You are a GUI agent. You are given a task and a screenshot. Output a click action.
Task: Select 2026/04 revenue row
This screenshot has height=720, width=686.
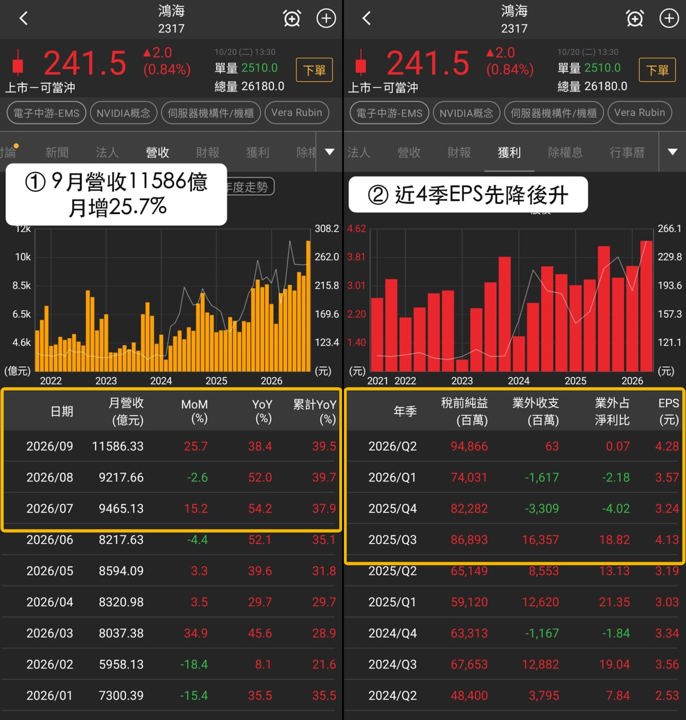tap(171, 602)
